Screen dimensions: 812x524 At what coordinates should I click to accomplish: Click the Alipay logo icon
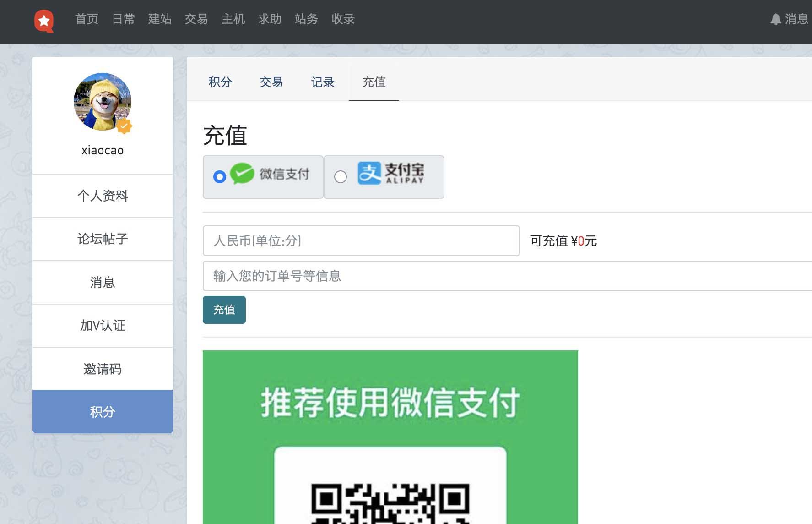(x=369, y=174)
